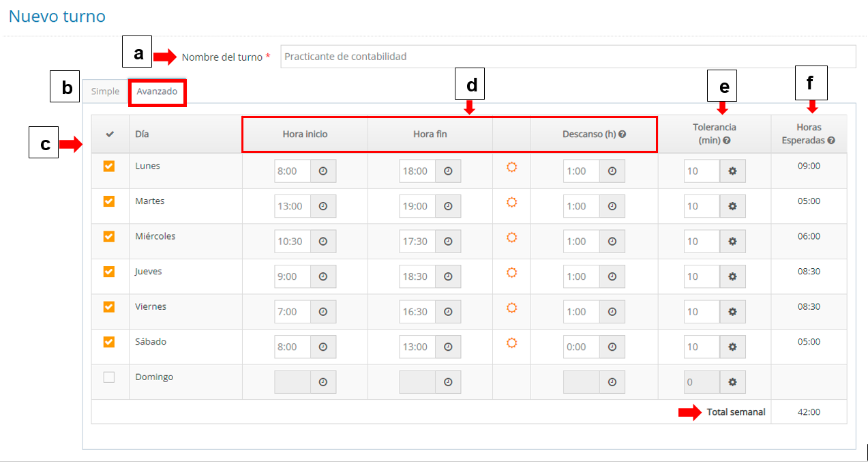Viewport: 868px width, 462px height.
Task: Open clock picker for Lunes start time
Action: [x=323, y=171]
